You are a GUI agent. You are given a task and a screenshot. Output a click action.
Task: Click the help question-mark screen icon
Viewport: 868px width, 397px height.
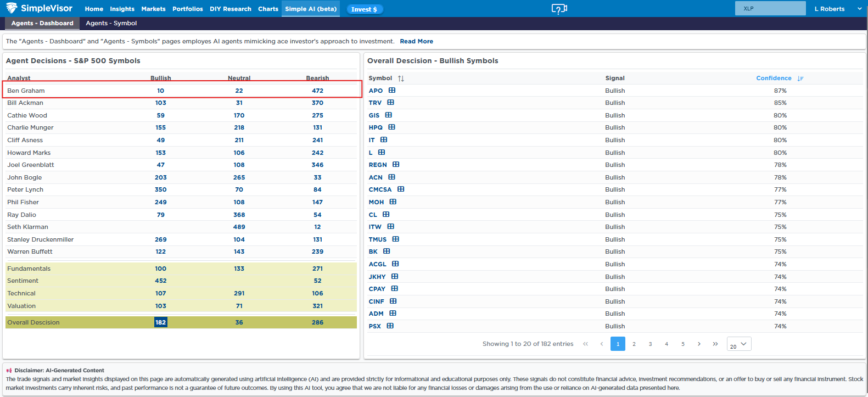(x=559, y=9)
